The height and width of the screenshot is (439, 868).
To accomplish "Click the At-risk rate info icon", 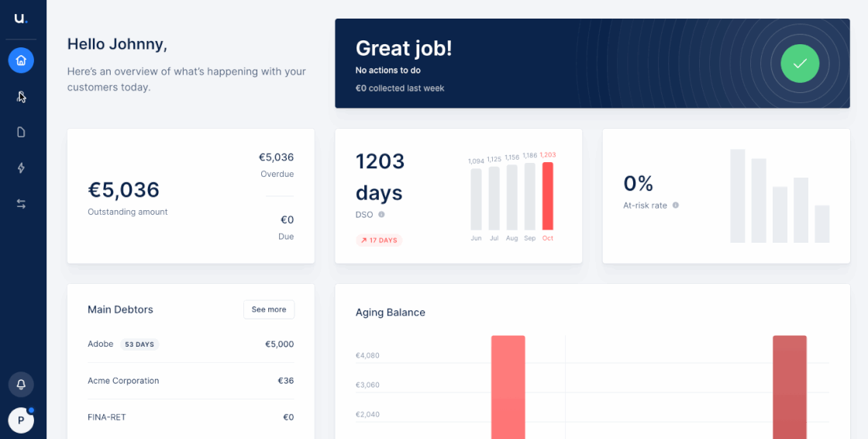I will (676, 206).
